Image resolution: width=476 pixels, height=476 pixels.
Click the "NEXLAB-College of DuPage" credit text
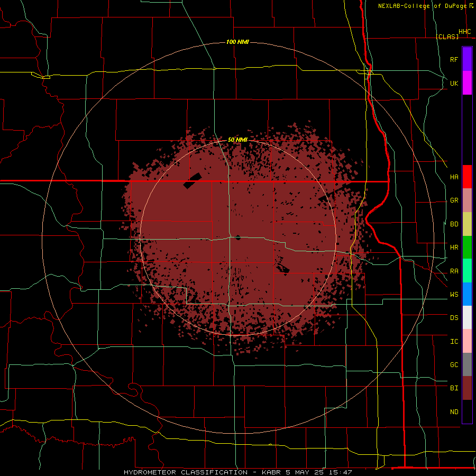tap(422, 6)
